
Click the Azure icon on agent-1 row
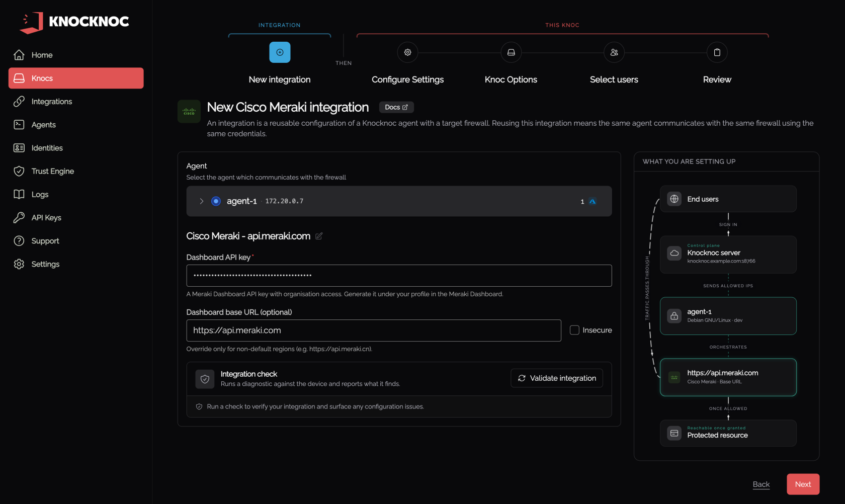point(593,202)
